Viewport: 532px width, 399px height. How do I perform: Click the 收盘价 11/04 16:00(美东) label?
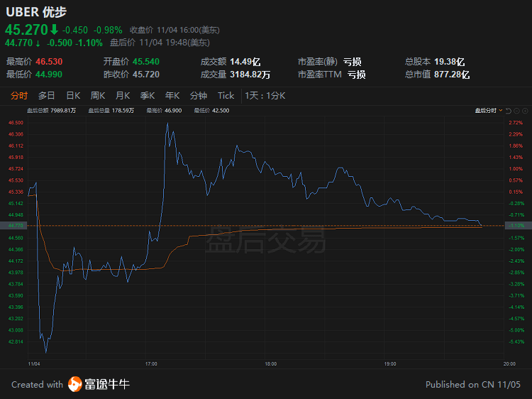[174, 31]
